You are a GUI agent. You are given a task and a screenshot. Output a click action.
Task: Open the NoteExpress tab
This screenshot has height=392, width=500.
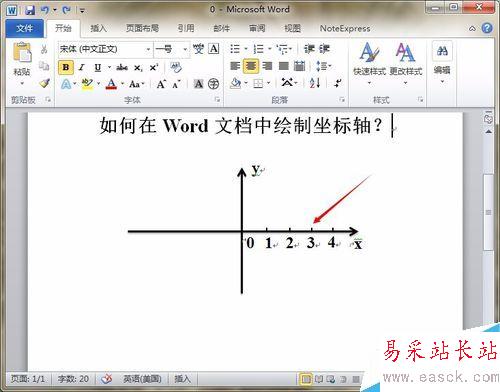(x=345, y=29)
